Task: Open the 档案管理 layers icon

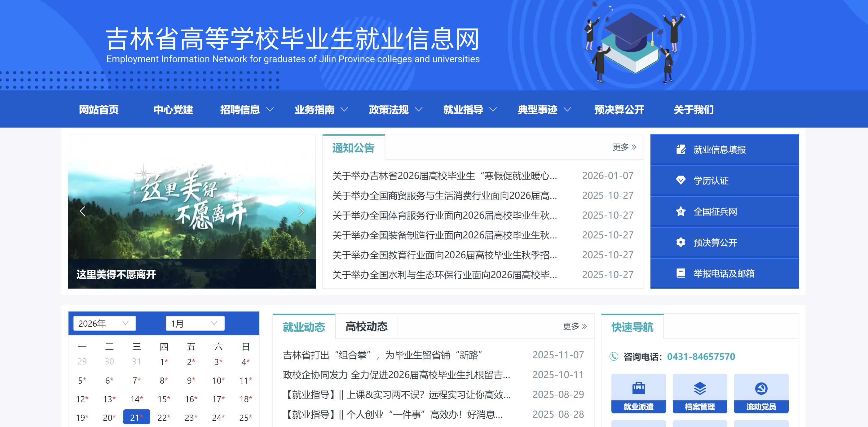Action: pos(699,388)
